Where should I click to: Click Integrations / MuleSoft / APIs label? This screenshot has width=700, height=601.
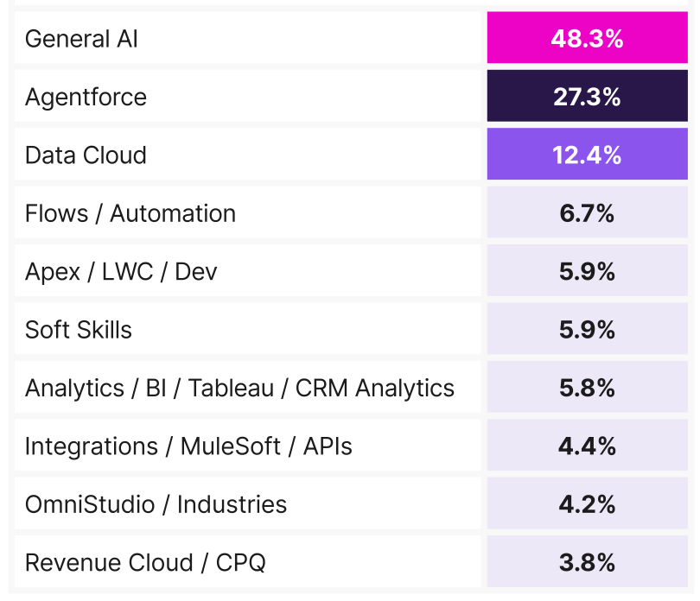point(188,446)
